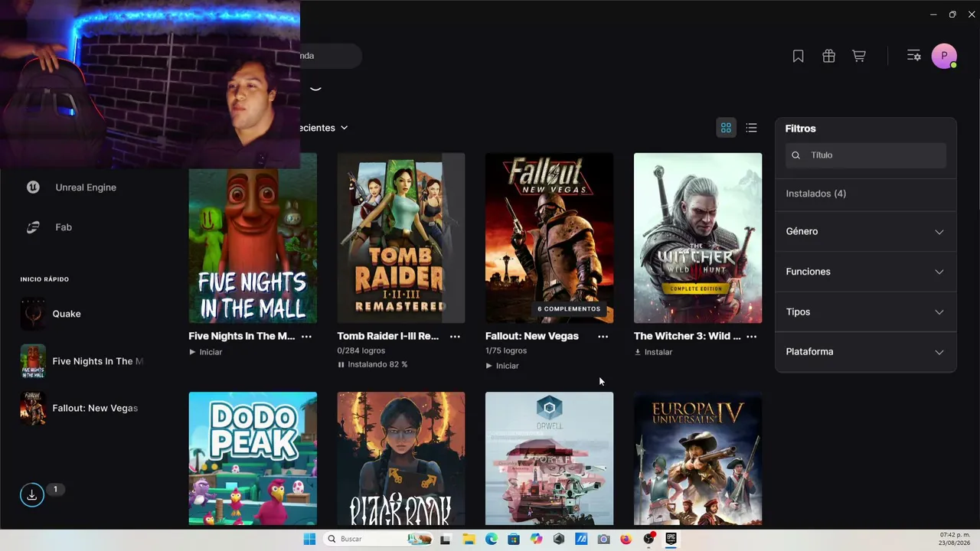Click the 1/75 logros text
The height and width of the screenshot is (551, 980).
click(x=506, y=350)
